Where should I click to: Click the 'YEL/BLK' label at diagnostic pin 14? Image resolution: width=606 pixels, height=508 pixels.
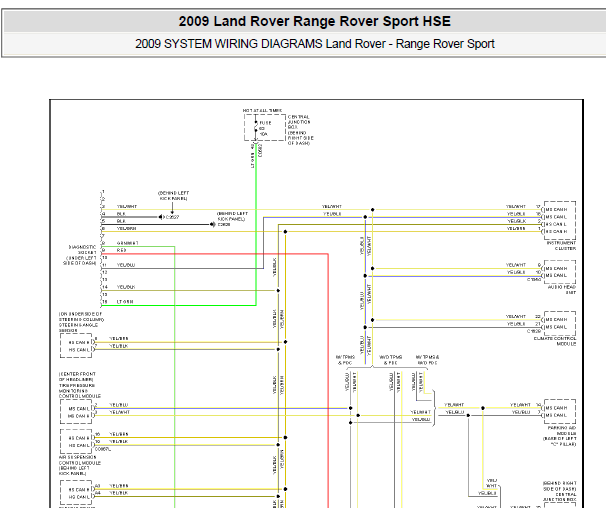point(126,287)
